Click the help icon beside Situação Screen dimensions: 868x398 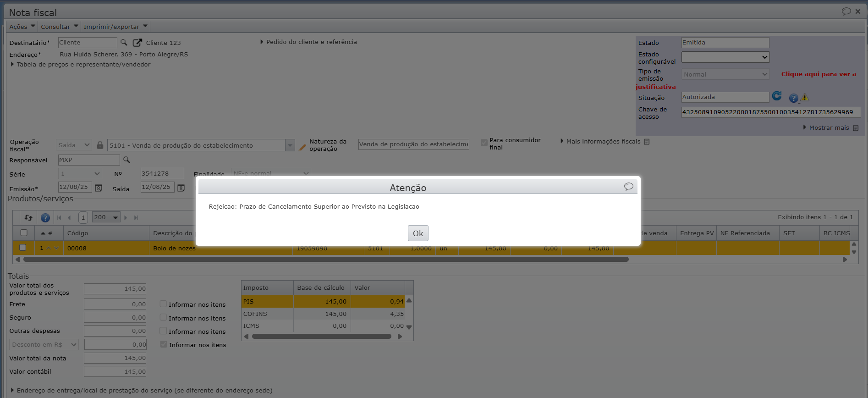(x=793, y=98)
